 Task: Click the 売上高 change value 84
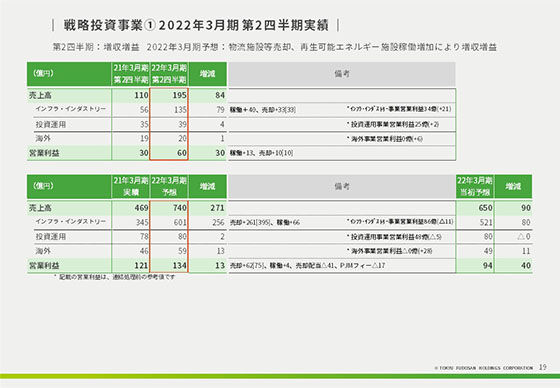[220, 95]
